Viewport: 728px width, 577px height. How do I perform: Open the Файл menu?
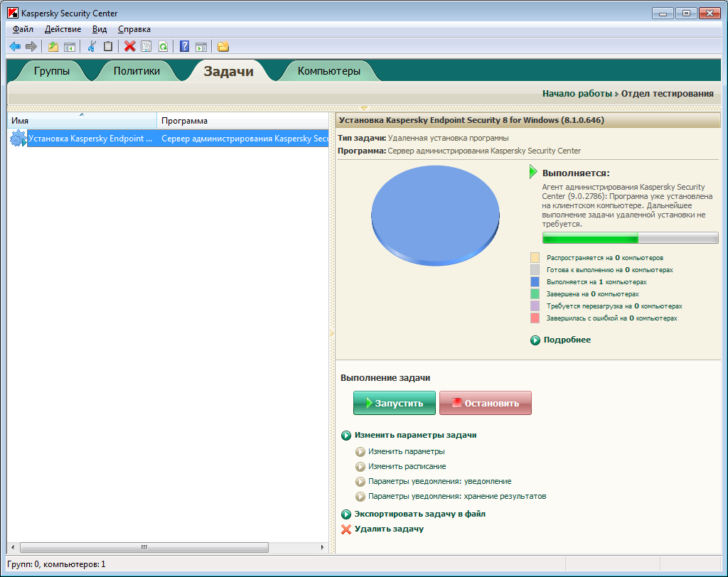tap(23, 29)
